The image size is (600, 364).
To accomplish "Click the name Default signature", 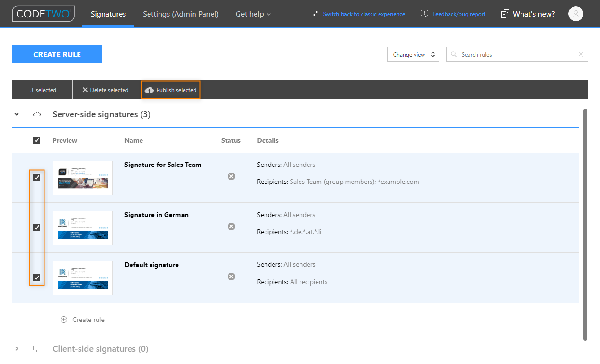I will pyautogui.click(x=152, y=265).
